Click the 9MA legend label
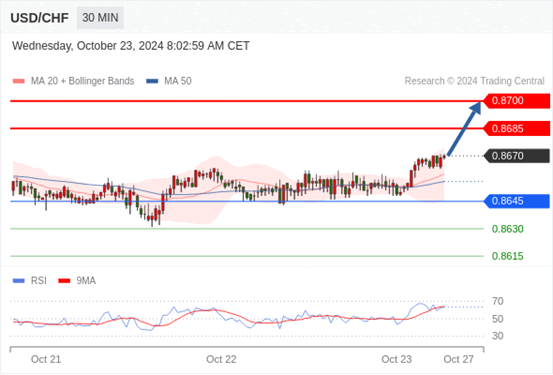This screenshot has height=375, width=553. 86,281
